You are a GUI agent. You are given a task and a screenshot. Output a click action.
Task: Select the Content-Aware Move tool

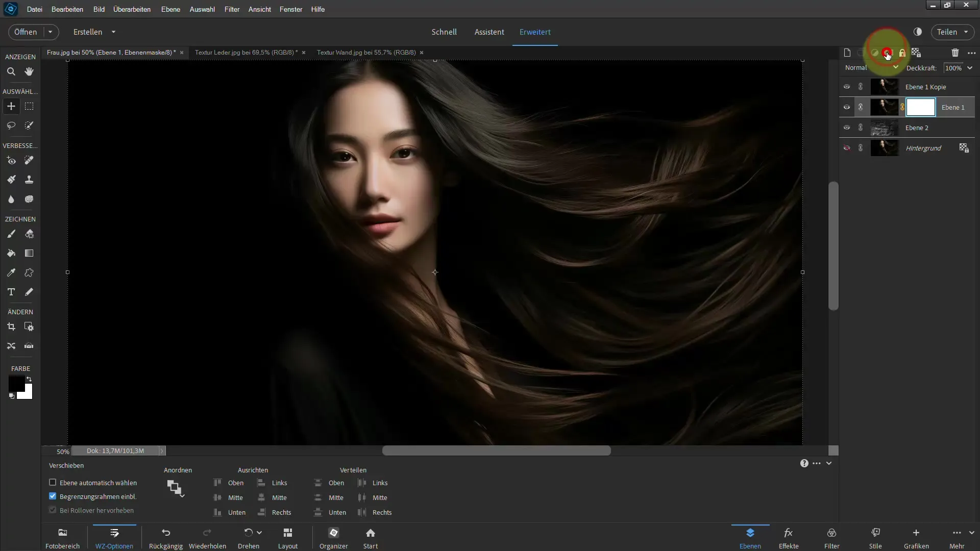[11, 346]
